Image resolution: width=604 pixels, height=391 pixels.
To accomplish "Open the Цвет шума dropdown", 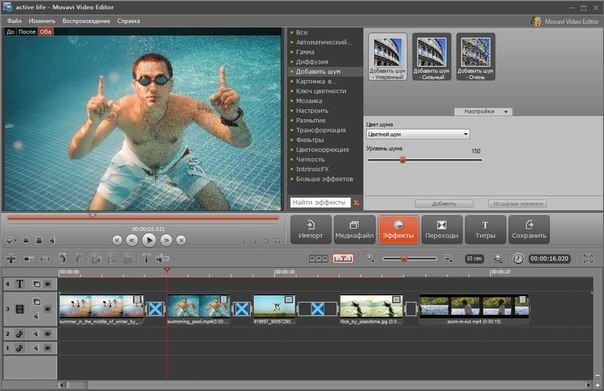I will pyautogui.click(x=418, y=134).
